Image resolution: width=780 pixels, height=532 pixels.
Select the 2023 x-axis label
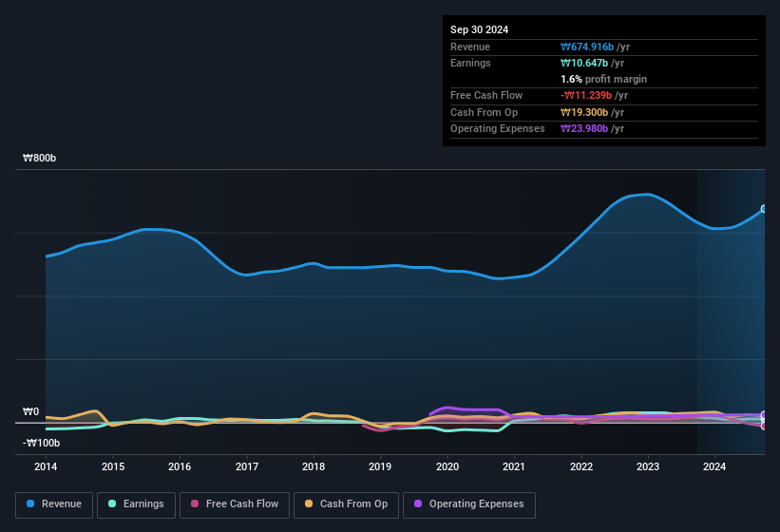tap(648, 466)
